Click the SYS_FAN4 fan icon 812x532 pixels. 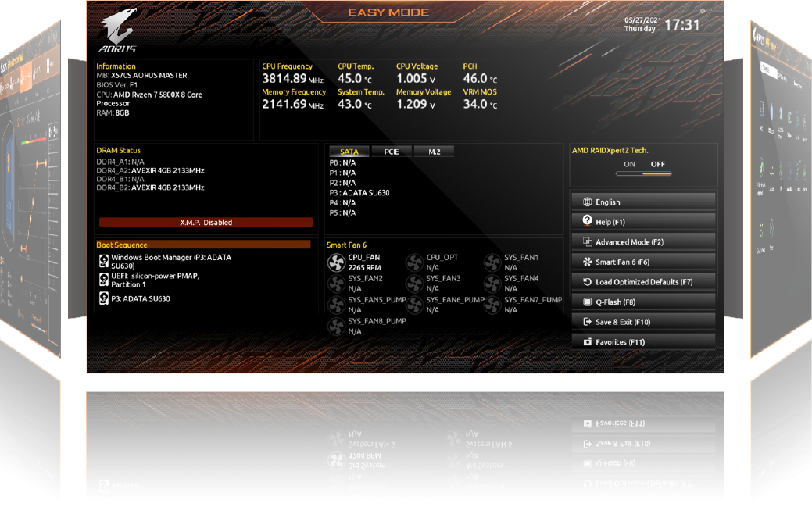click(x=492, y=284)
